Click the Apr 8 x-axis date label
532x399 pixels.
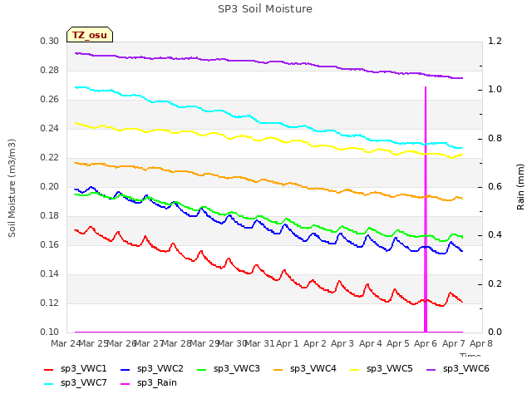481,343
